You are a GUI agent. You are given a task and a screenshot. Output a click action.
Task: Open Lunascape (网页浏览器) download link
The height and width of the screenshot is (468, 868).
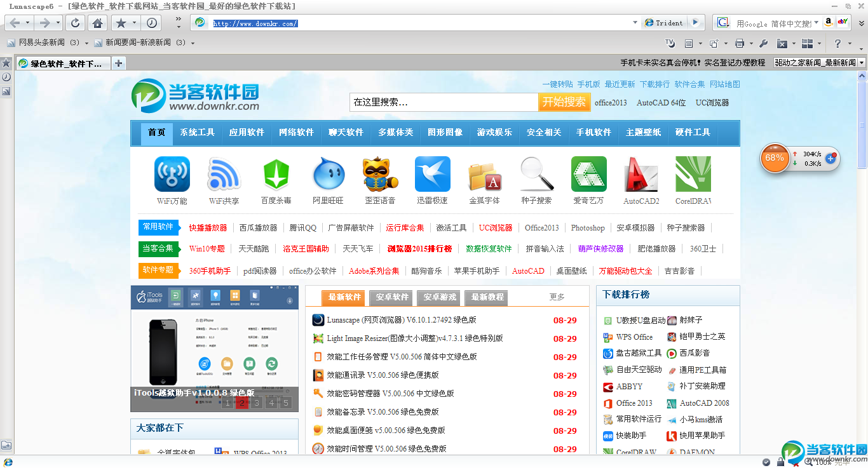coord(401,320)
